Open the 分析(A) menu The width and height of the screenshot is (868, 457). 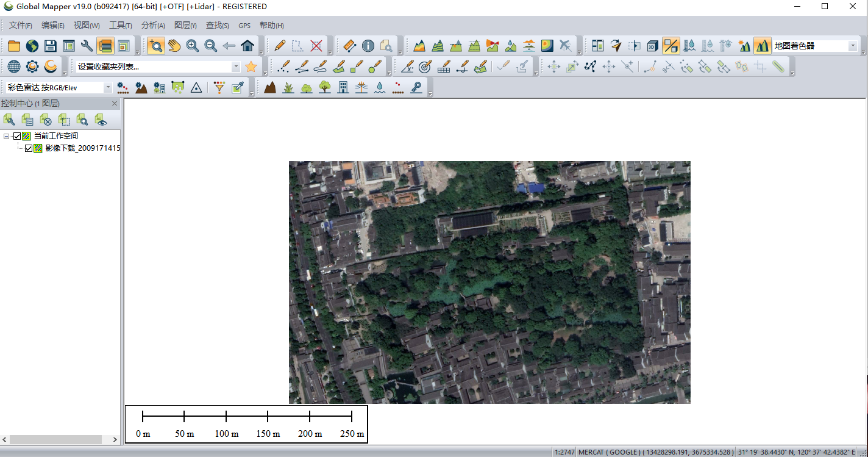[x=152, y=25]
